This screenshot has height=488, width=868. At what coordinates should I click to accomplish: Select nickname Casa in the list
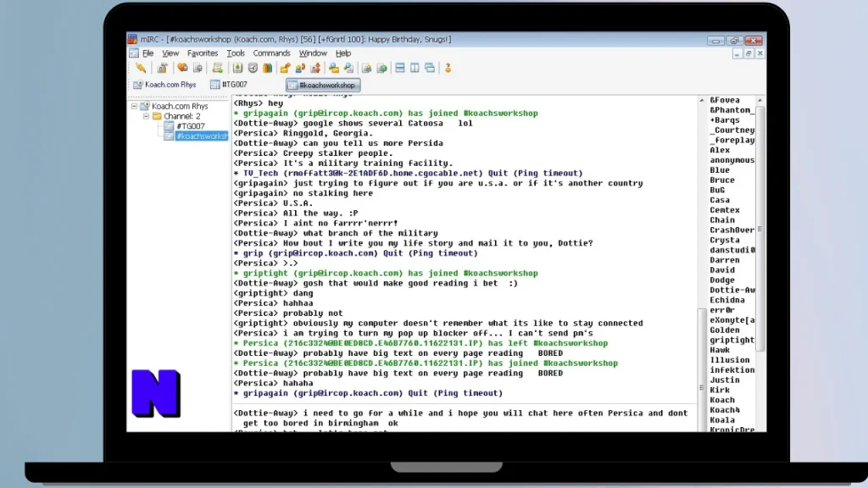coord(720,200)
